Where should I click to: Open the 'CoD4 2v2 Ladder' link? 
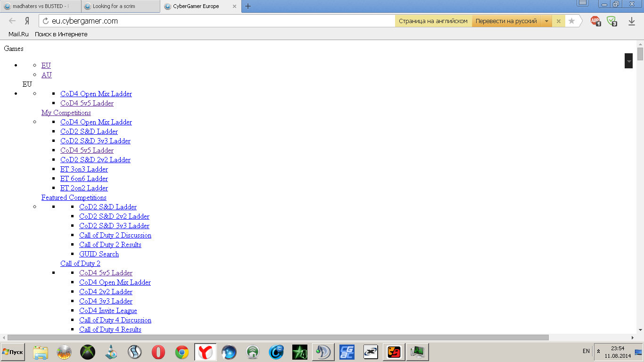(x=106, y=292)
